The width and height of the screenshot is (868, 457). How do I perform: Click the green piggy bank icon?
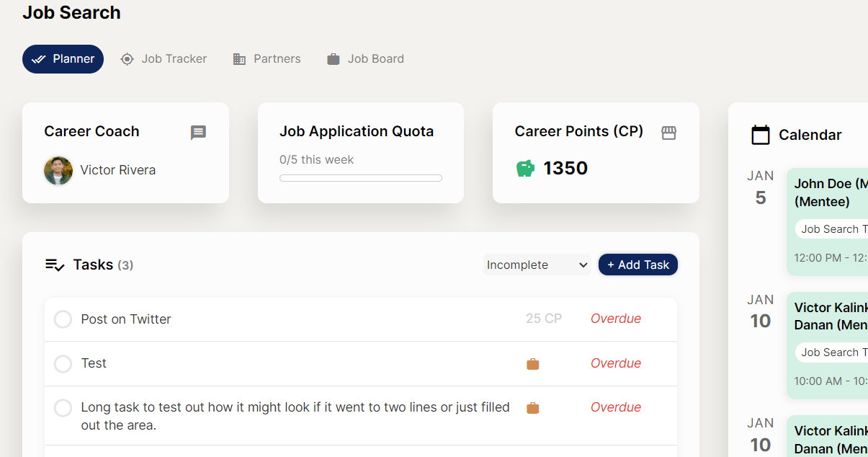coord(526,169)
